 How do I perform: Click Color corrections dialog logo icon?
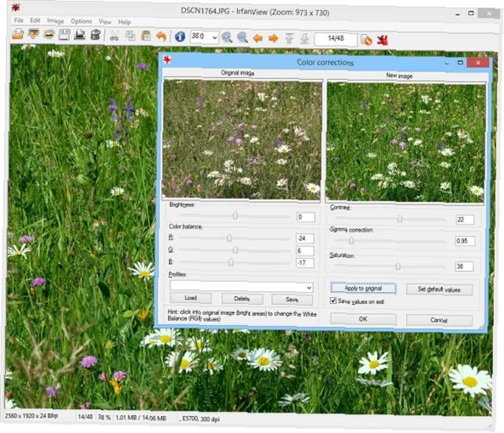pyautogui.click(x=167, y=59)
